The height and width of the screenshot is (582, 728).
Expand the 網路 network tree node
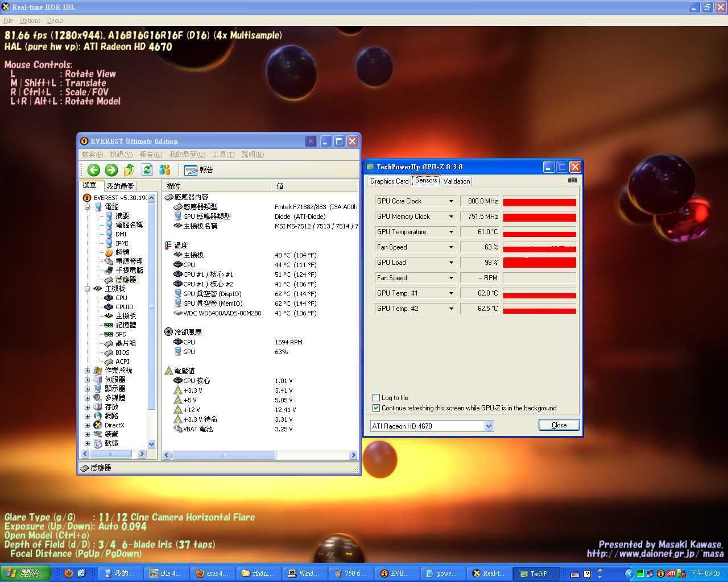[88, 416]
